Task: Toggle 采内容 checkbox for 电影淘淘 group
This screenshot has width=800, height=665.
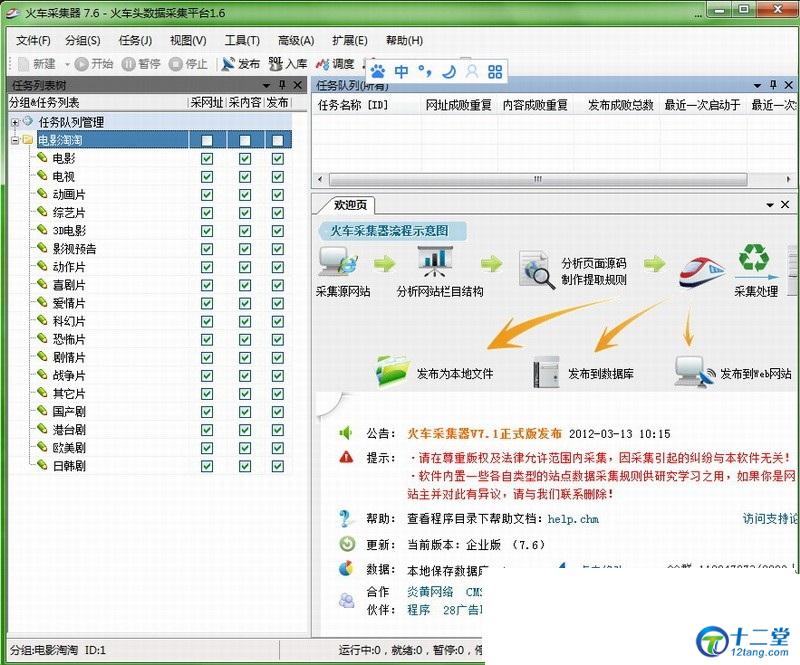Action: pos(245,140)
